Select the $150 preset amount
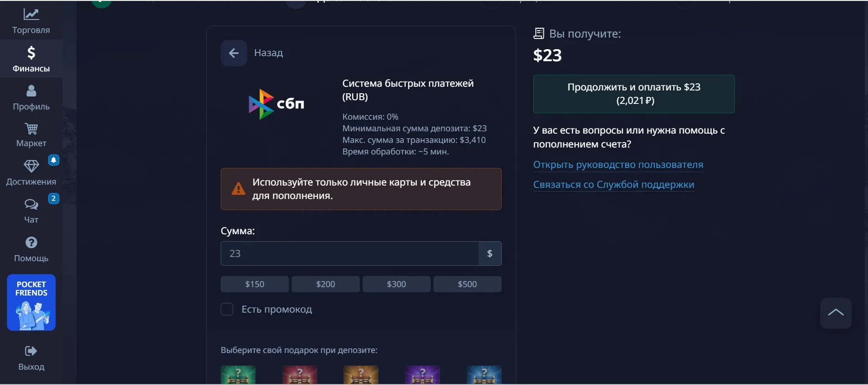868x385 pixels. click(255, 284)
